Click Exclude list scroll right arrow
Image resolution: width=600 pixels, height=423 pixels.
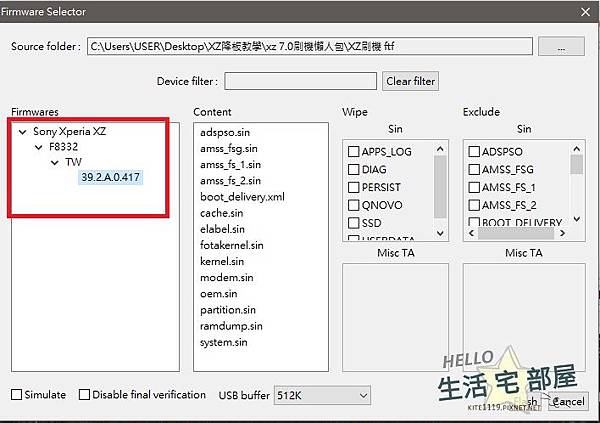[562, 233]
